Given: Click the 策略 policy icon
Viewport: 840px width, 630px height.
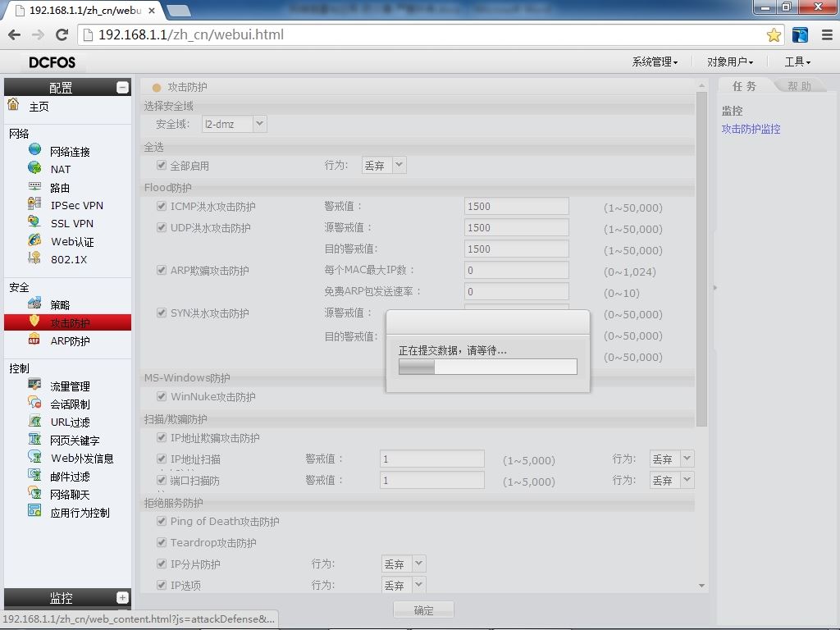Looking at the screenshot, I should pyautogui.click(x=34, y=304).
